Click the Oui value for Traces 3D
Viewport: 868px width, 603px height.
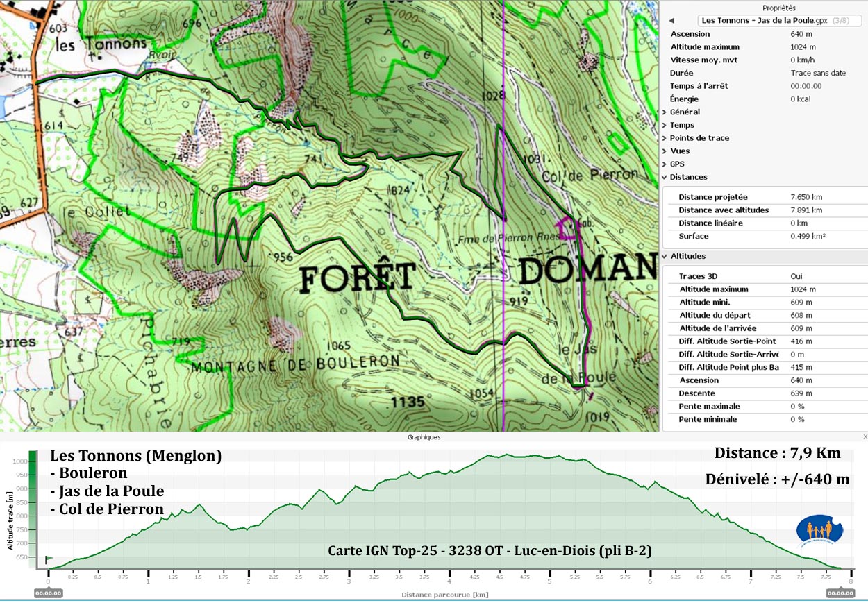click(x=796, y=276)
